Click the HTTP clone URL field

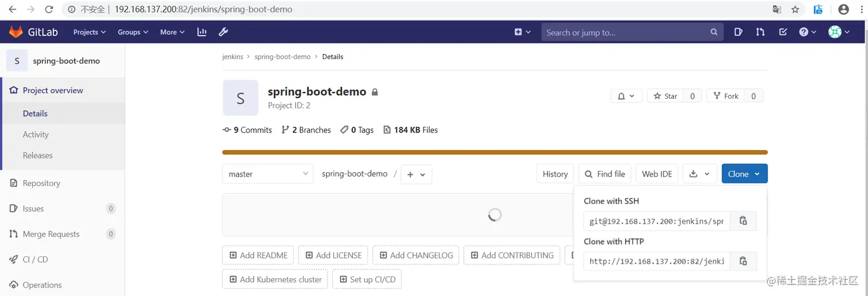tap(657, 261)
